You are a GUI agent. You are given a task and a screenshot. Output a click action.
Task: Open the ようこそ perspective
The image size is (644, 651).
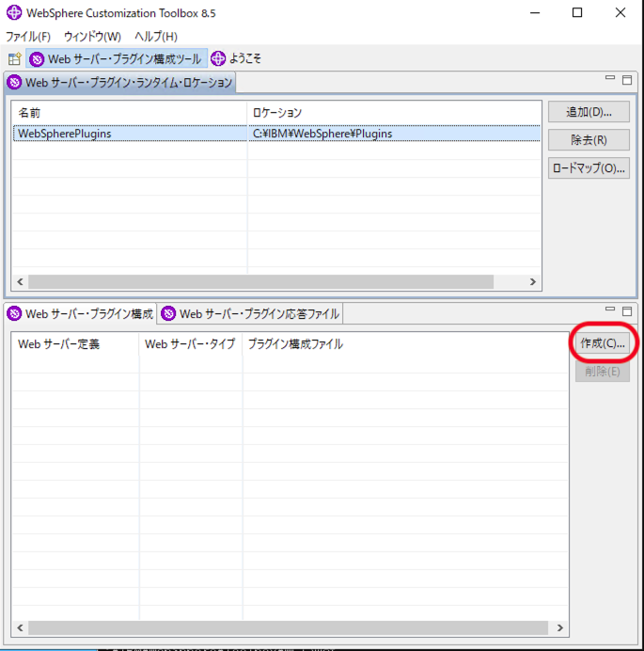coord(236,58)
